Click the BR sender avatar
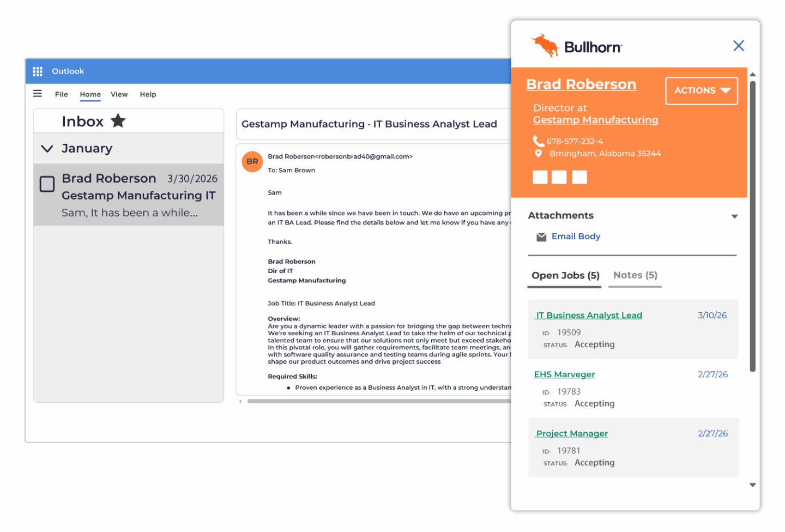Screen dimensions: 785x532 point(252,161)
